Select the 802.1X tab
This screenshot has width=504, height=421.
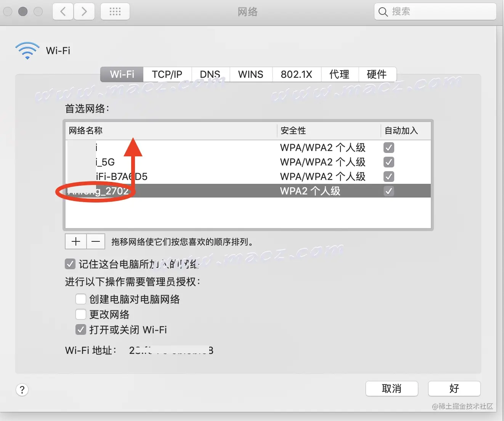296,74
